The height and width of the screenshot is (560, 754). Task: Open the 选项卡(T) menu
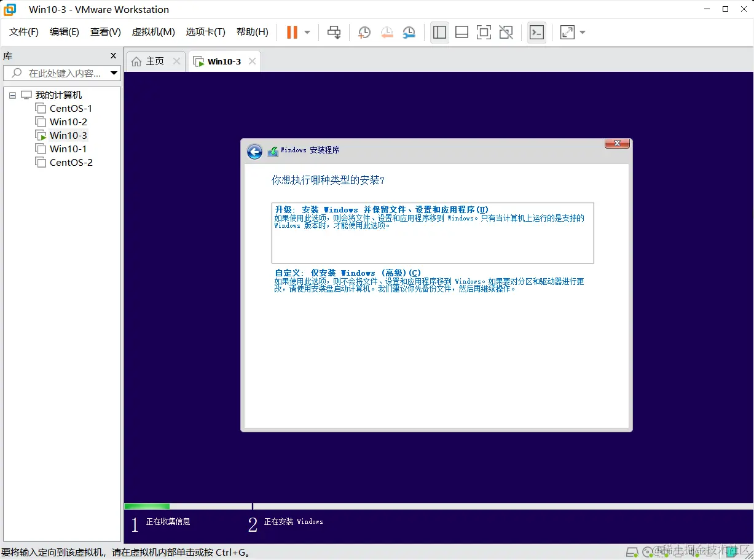pos(206,32)
